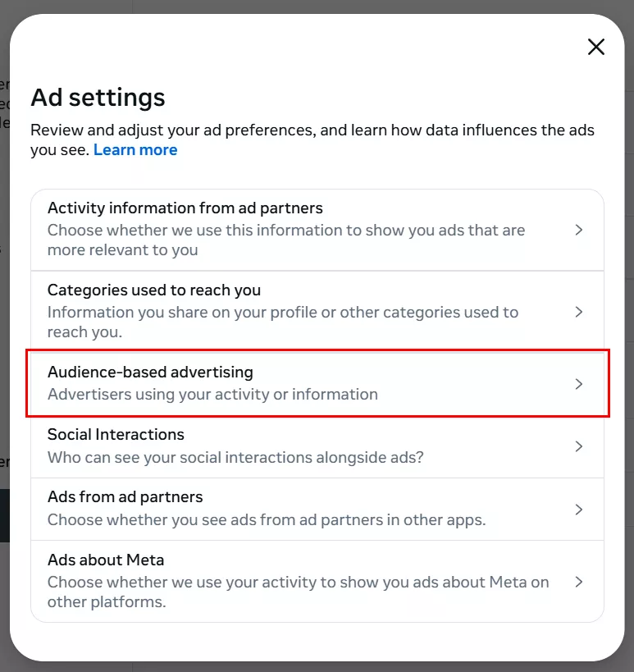Click arrow beside Audience-based advertising
The width and height of the screenshot is (634, 672).
pyautogui.click(x=579, y=383)
